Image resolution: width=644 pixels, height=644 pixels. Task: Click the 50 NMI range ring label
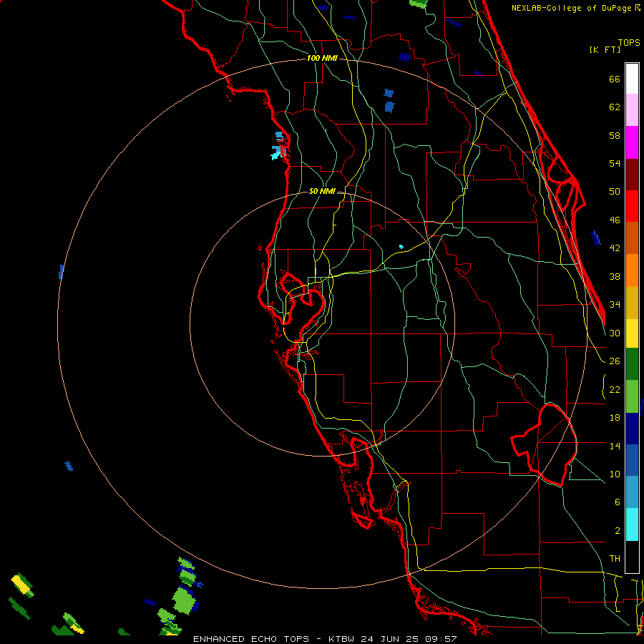(x=321, y=191)
